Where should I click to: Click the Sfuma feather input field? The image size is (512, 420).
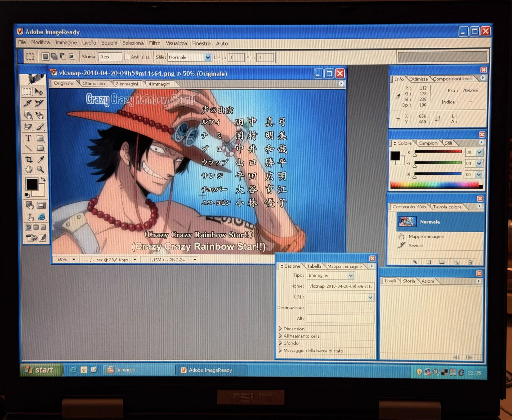110,57
